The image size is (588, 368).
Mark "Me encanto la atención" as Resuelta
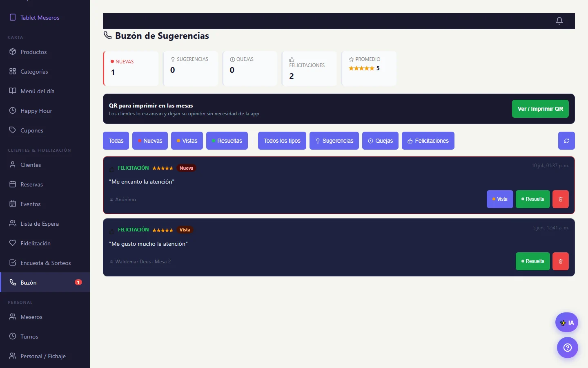(x=533, y=199)
